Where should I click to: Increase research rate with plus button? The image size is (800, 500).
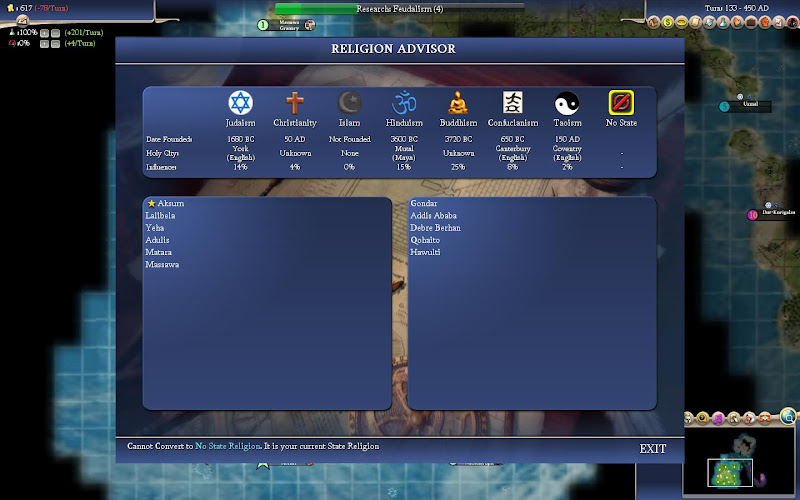pos(44,33)
